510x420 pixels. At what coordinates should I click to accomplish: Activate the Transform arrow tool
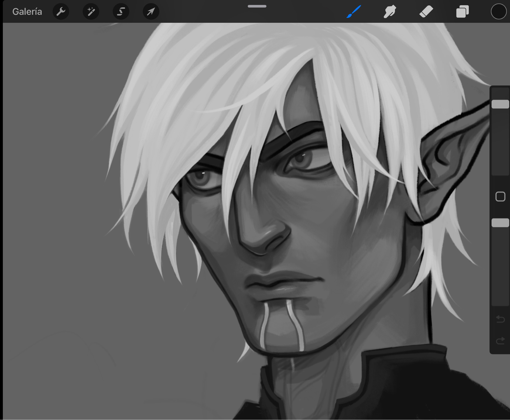pyautogui.click(x=151, y=12)
